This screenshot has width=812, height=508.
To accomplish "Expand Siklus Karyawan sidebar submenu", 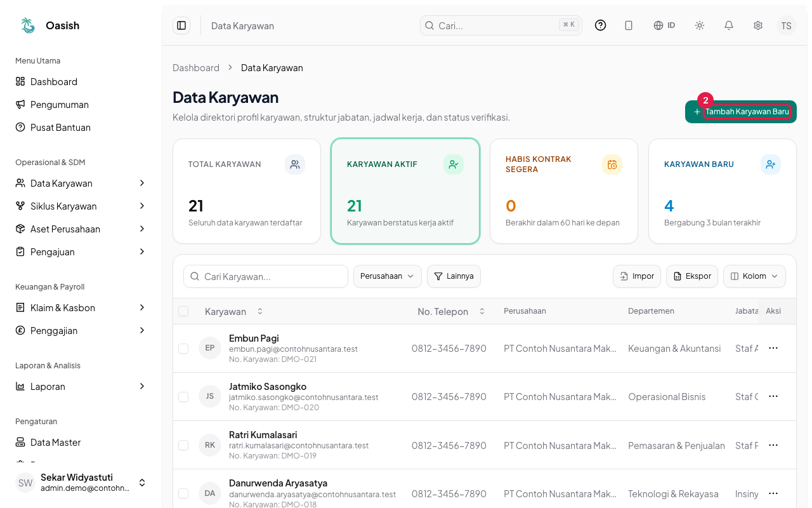I will click(142, 206).
